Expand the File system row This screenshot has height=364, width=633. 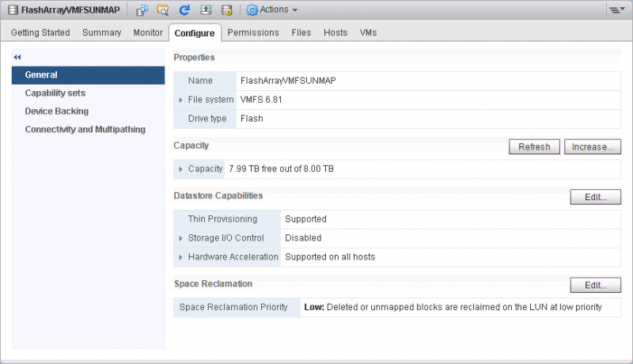tap(180, 100)
